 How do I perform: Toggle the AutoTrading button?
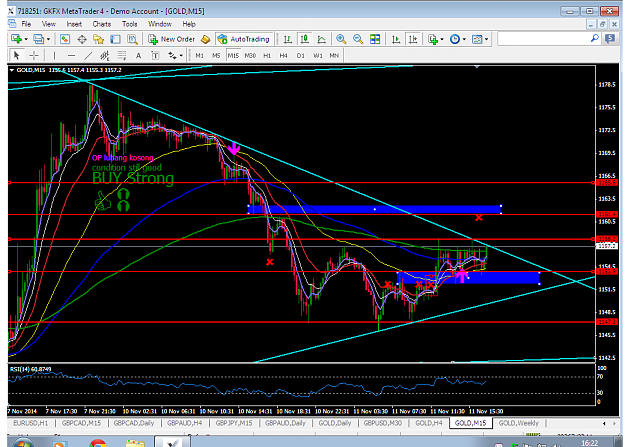[244, 39]
